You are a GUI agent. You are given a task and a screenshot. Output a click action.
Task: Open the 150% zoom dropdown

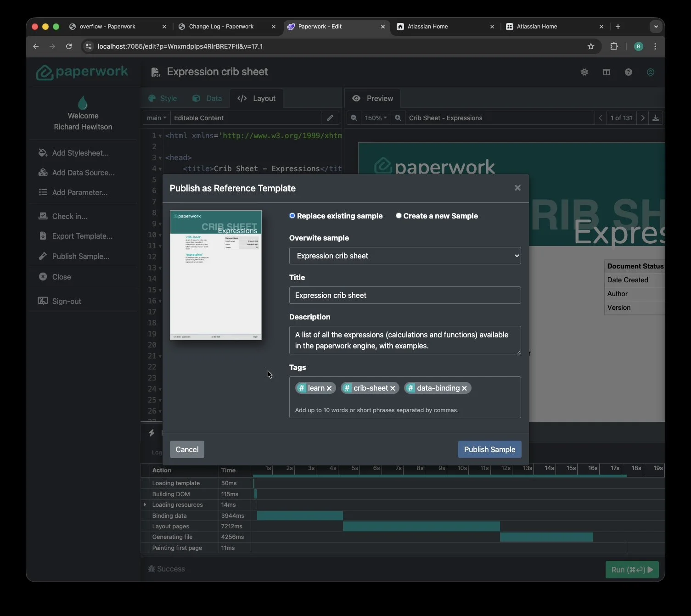coord(376,118)
